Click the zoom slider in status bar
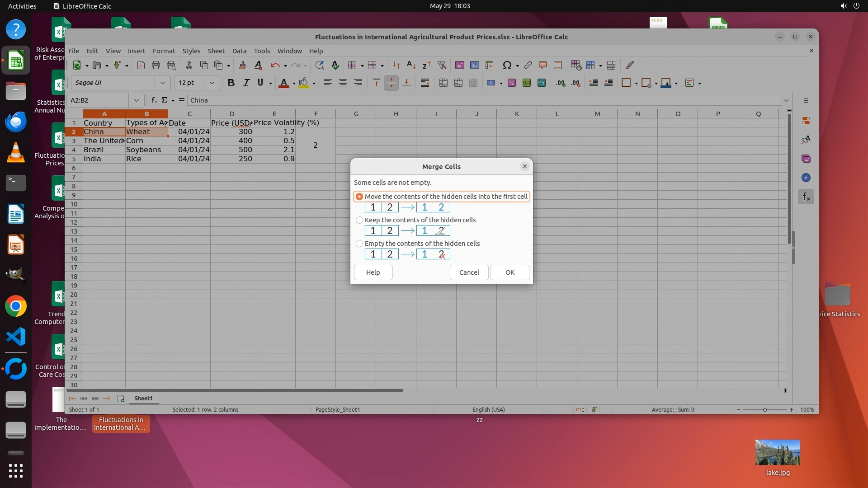The height and width of the screenshot is (488, 868). pos(764,410)
